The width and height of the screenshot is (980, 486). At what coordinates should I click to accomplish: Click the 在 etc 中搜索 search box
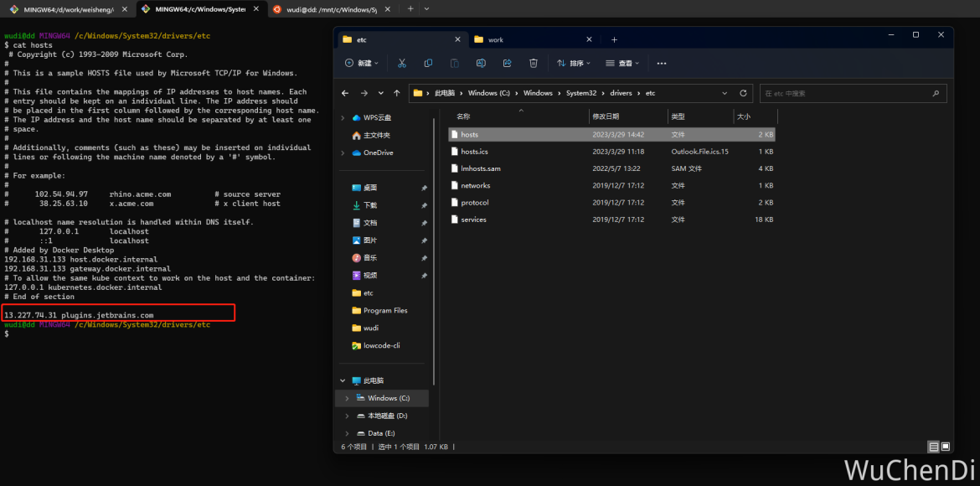tap(854, 93)
